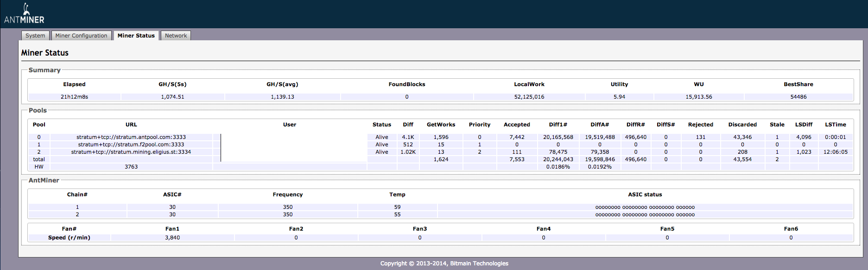Click the GH/S(avg) value 1,139.13
The height and width of the screenshot is (270, 868).
pos(282,97)
